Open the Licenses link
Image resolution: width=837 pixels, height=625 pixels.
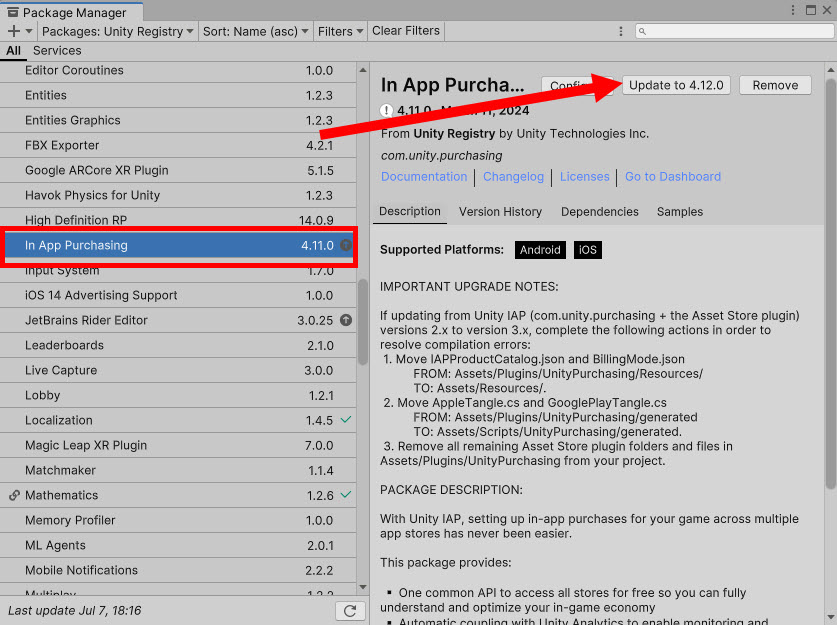pyautogui.click(x=585, y=177)
